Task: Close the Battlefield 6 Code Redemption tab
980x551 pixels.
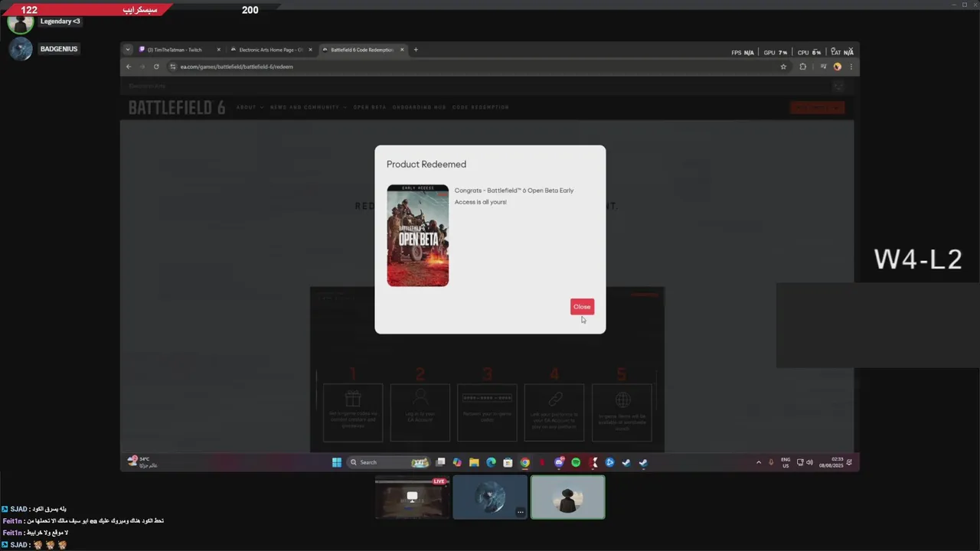Action: coord(402,50)
